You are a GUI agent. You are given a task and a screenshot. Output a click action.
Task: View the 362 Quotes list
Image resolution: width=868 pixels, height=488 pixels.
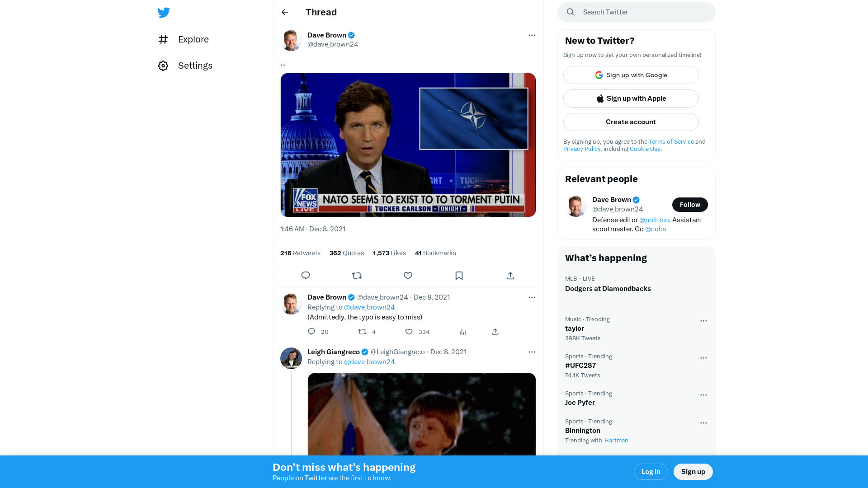(347, 253)
